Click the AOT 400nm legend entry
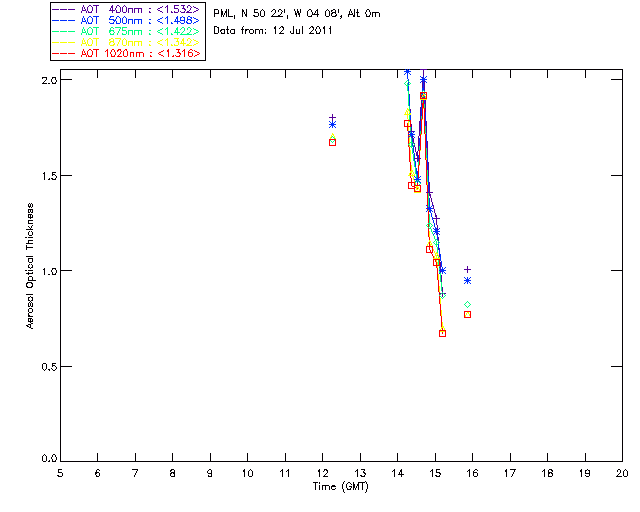The height and width of the screenshot is (512, 640). pos(127,9)
